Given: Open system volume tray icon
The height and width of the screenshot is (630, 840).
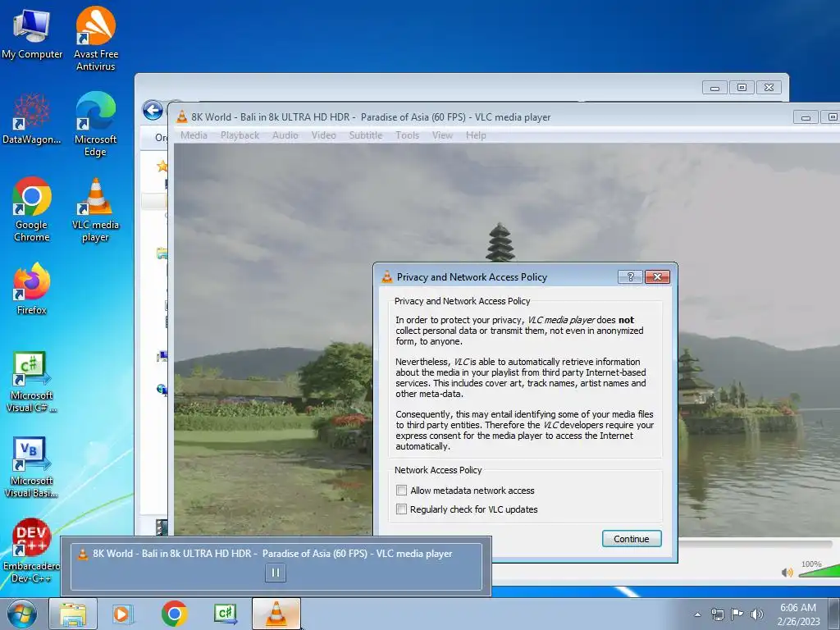Looking at the screenshot, I should coord(757,614).
